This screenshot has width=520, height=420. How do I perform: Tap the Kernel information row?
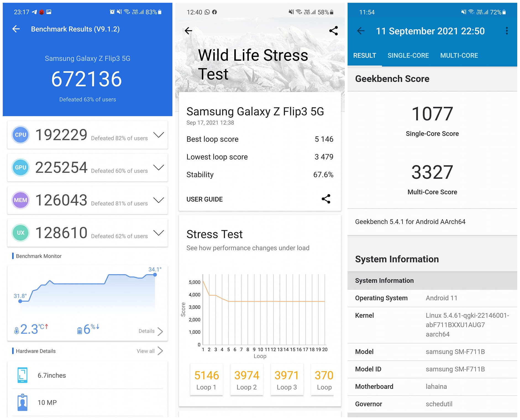pos(432,325)
